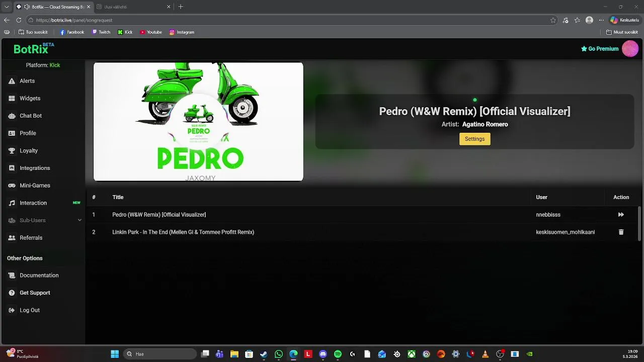Open Steam from the taskbar

pyautogui.click(x=264, y=354)
